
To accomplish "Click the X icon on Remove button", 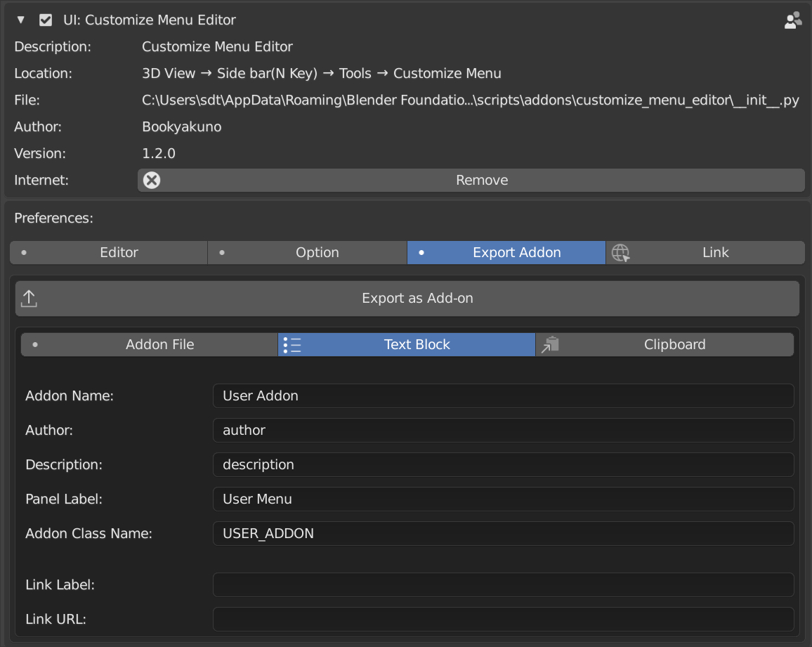I will coord(152,181).
